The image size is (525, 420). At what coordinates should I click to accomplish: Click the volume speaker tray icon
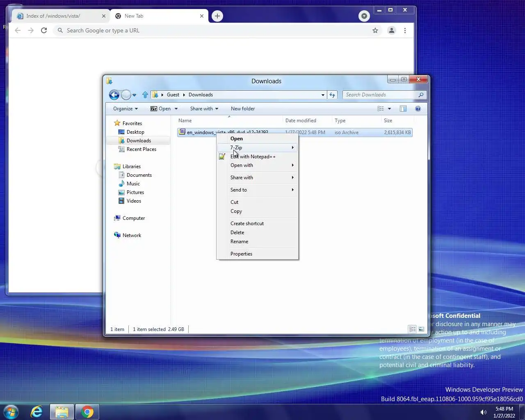(483, 412)
